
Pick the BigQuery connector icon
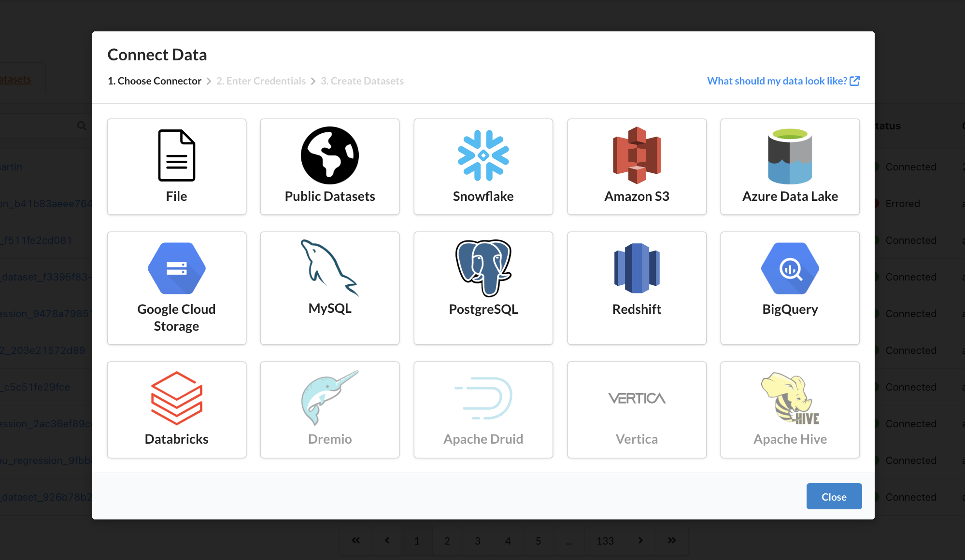click(790, 268)
